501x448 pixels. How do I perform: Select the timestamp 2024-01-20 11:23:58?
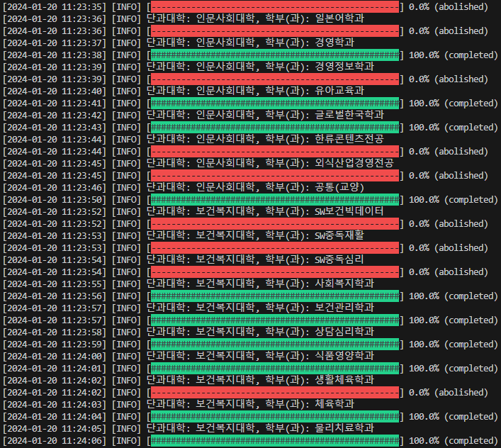point(55,332)
